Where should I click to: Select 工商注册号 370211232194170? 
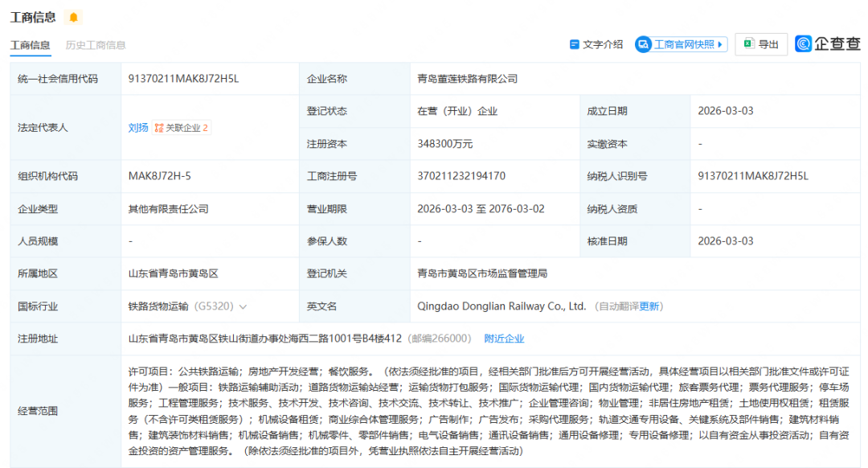(461, 176)
